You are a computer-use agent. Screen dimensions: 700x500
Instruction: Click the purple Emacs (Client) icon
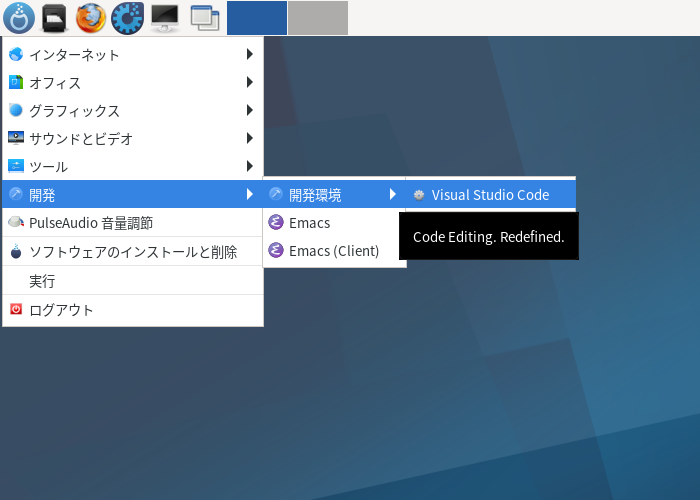[x=276, y=250]
